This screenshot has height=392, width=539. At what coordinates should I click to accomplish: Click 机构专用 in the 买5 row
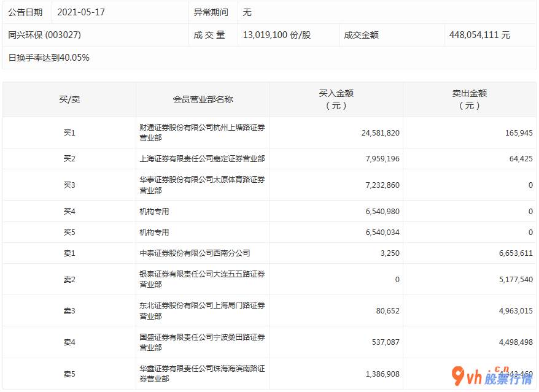pyautogui.click(x=154, y=233)
